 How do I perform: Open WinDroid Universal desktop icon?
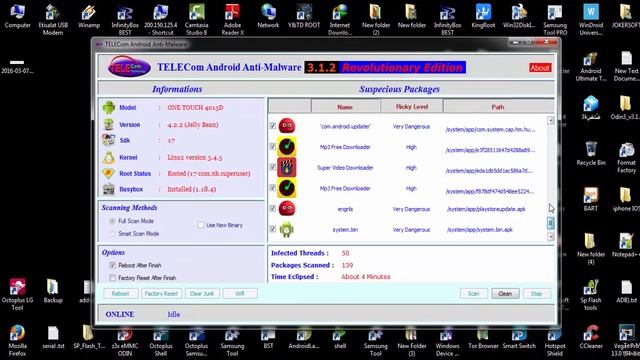591,19
